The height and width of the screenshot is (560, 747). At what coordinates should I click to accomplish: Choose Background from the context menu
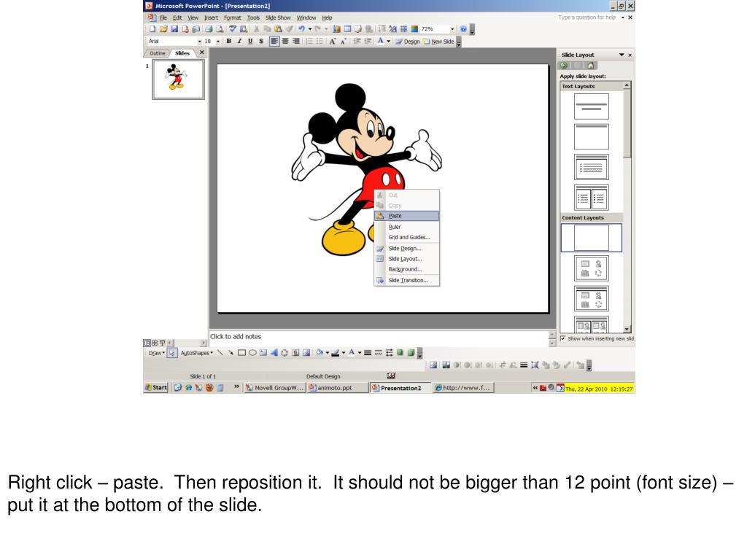(x=407, y=269)
